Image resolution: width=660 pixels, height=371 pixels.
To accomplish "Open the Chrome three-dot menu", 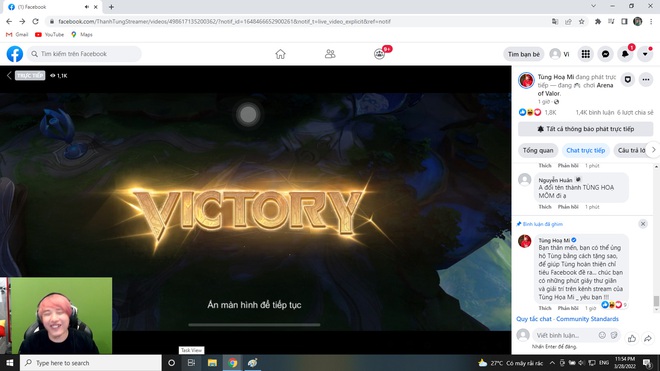I will click(x=651, y=21).
